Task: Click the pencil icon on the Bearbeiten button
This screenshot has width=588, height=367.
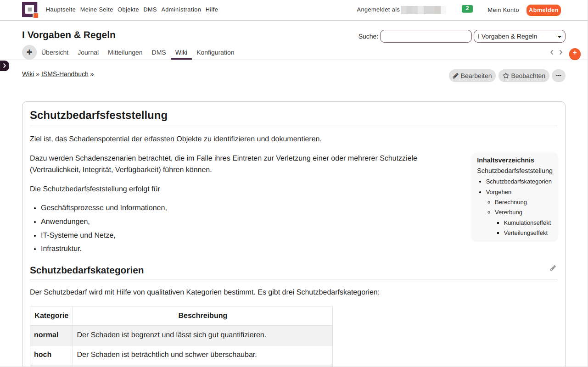Action: 455,75
